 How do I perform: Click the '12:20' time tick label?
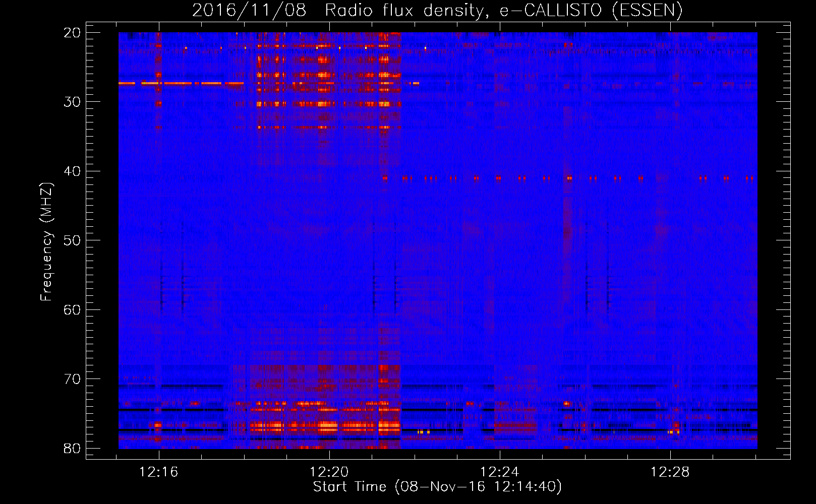329,472
